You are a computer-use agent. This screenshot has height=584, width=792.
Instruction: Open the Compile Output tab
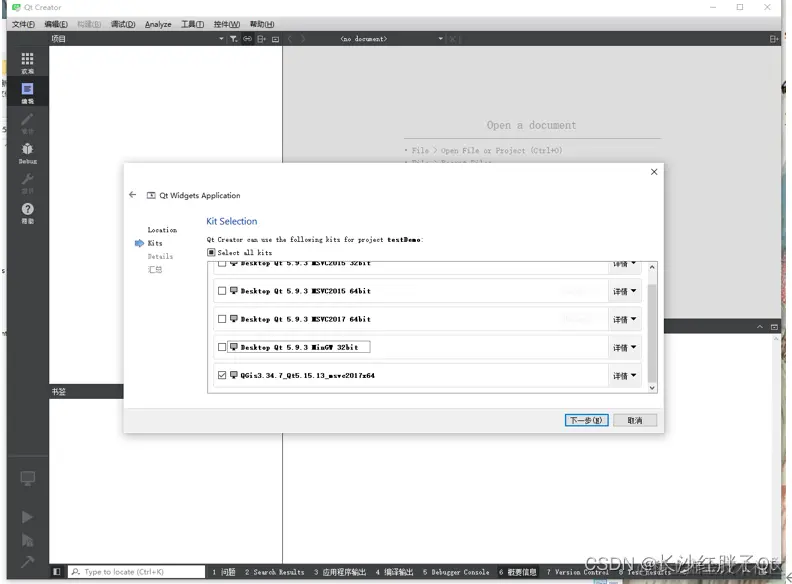[x=394, y=572]
